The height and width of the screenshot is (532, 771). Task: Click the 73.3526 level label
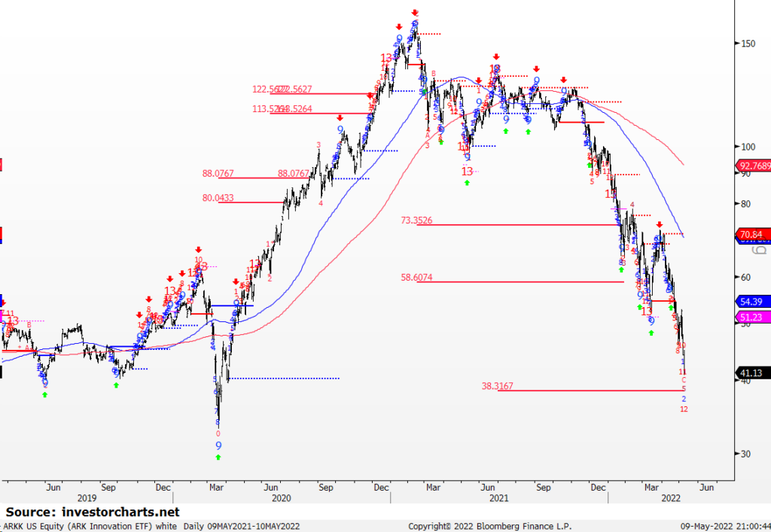416,220
